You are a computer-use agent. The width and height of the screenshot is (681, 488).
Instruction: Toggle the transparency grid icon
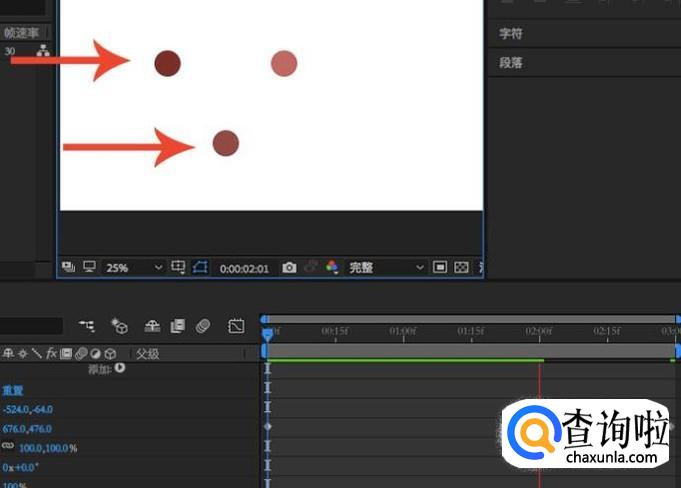click(x=461, y=267)
